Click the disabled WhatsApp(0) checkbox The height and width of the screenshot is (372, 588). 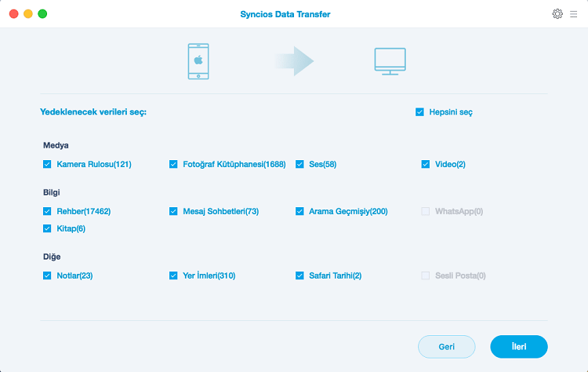425,211
